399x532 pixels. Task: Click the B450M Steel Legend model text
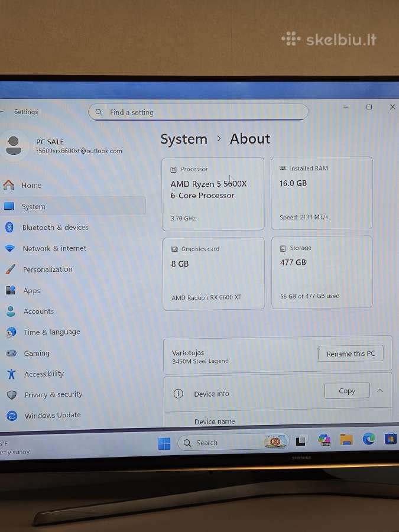pyautogui.click(x=200, y=361)
